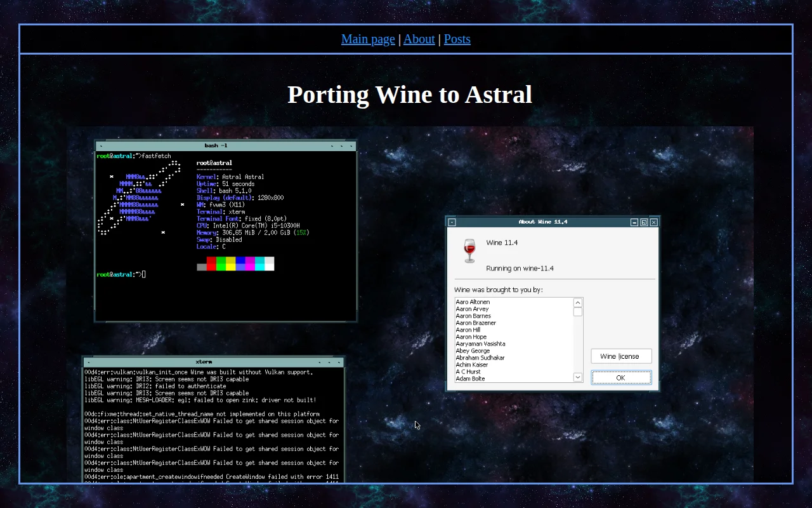This screenshot has width=812, height=508.
Task: Open the About Wine window menu icon
Action: (452, 222)
